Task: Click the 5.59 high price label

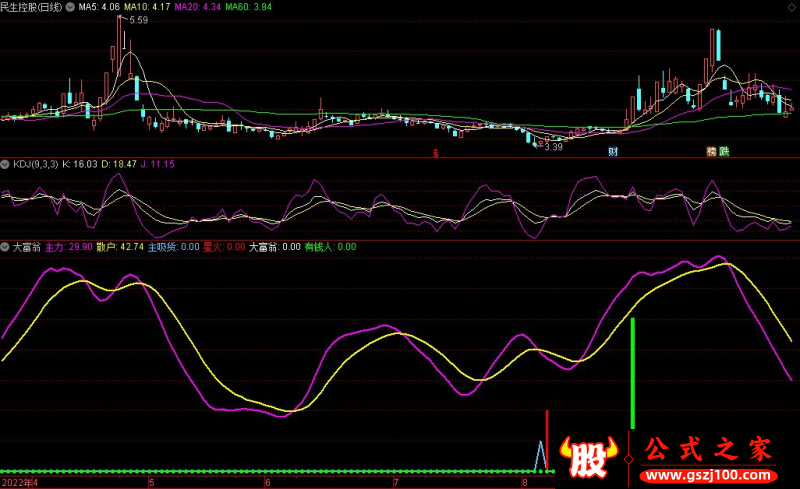Action: [138, 21]
